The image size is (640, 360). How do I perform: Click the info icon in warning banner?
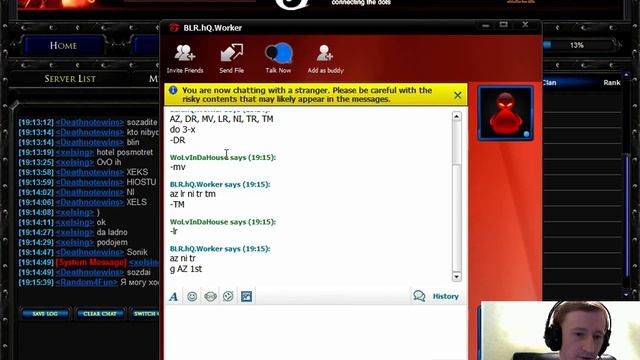click(173, 90)
